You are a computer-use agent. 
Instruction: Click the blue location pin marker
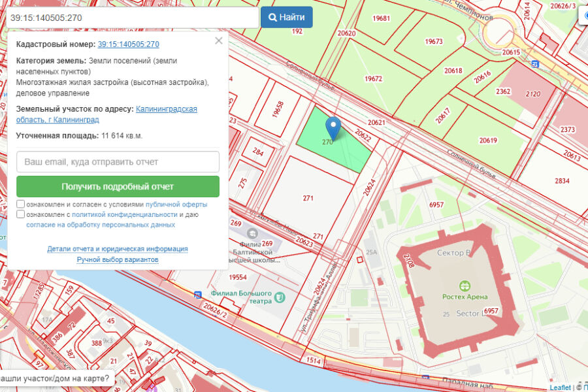coord(334,126)
